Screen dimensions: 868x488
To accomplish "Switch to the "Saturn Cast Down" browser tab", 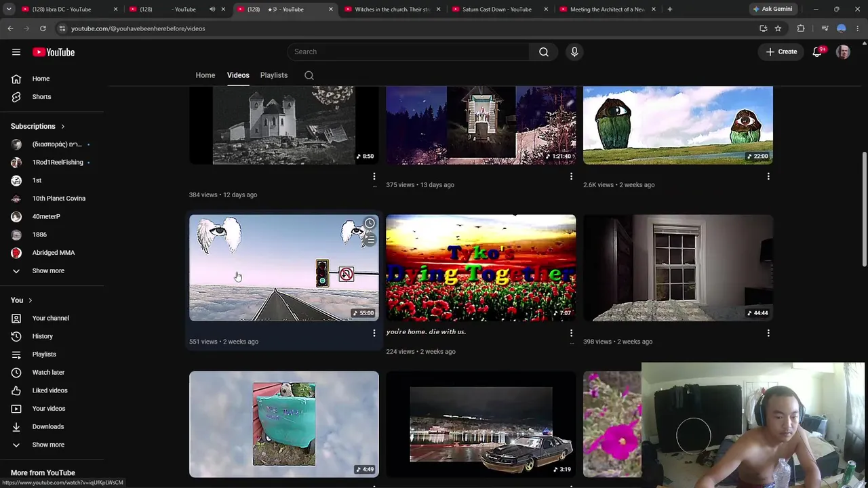I will (x=499, y=9).
